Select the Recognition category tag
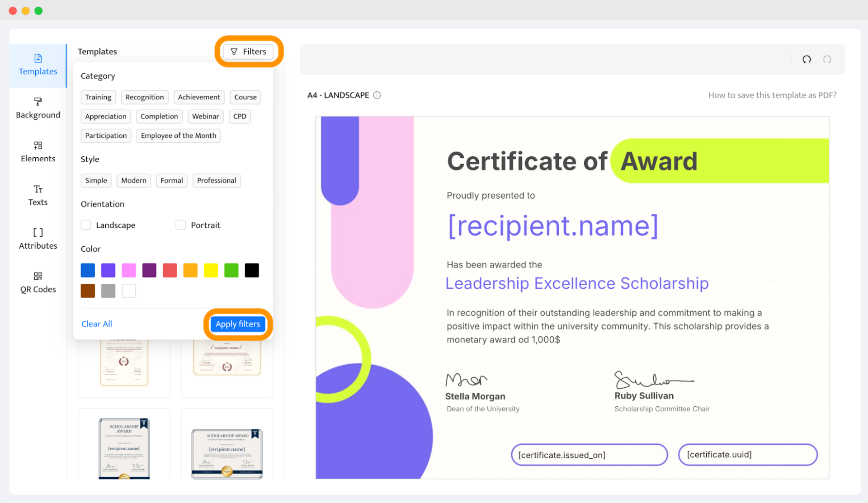Viewport: 868px width, 503px height. point(144,96)
